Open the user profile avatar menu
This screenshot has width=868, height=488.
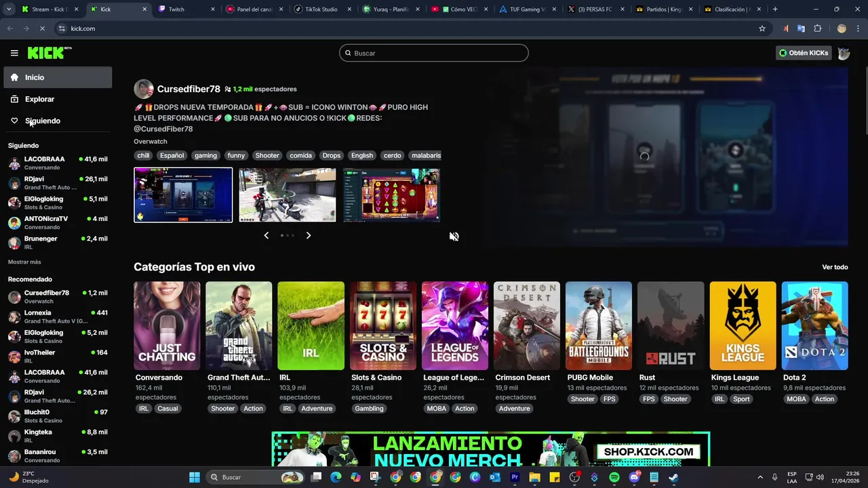coord(844,53)
